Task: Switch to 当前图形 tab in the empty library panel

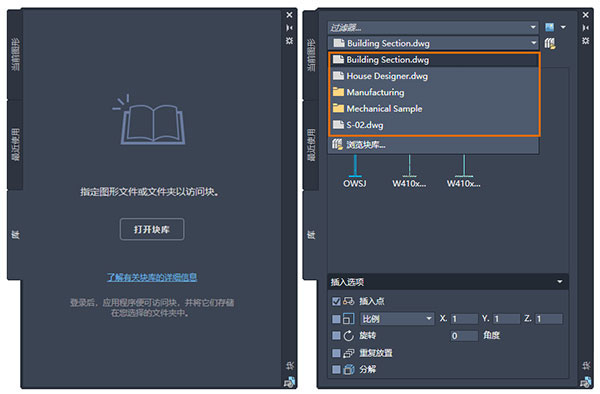Action: tap(15, 54)
